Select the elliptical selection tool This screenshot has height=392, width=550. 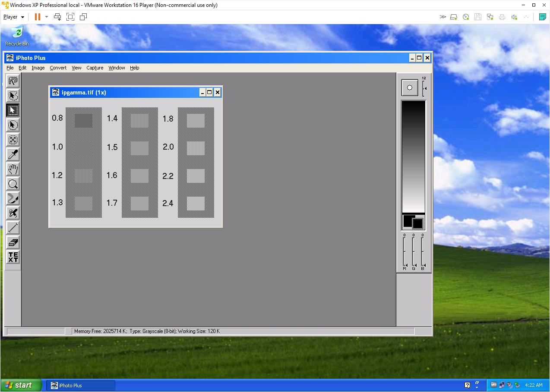click(x=13, y=125)
